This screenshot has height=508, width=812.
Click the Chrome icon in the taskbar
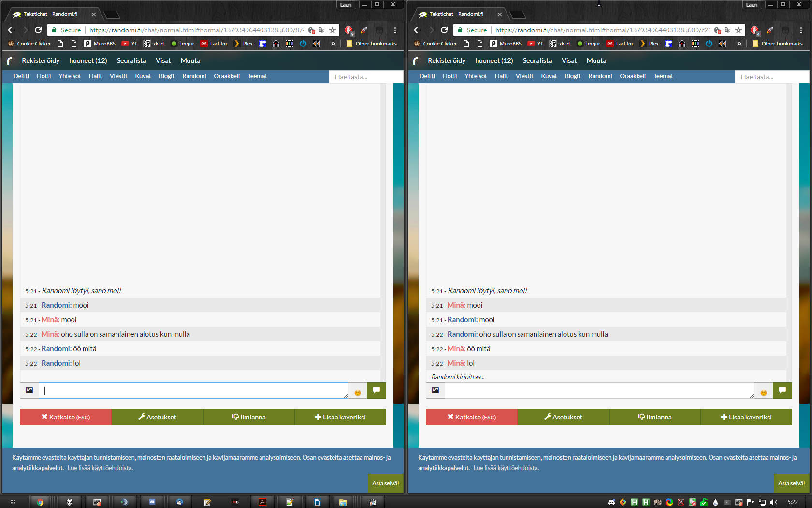click(40, 502)
